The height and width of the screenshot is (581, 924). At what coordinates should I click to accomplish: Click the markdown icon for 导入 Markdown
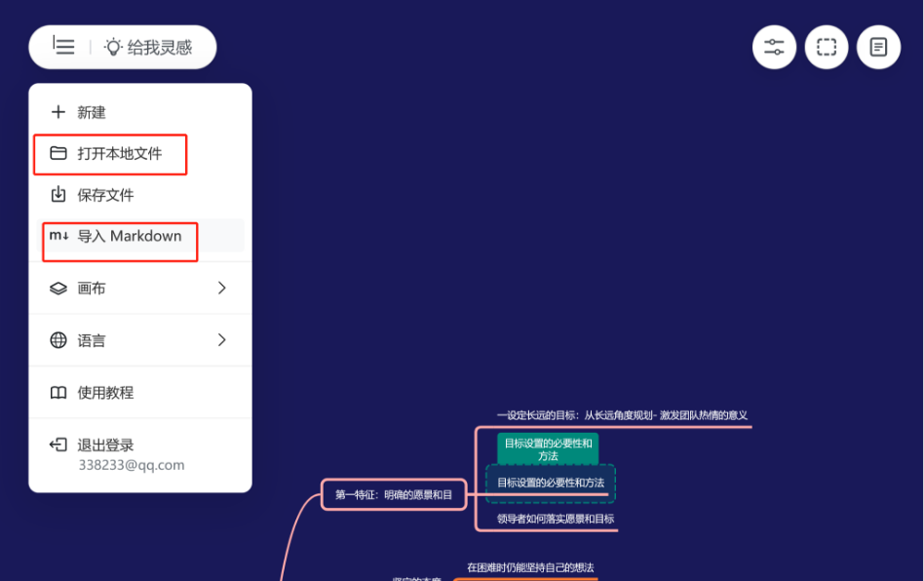click(x=58, y=236)
